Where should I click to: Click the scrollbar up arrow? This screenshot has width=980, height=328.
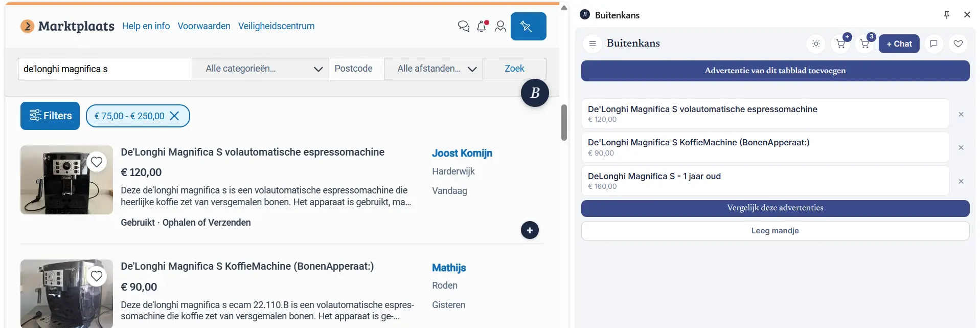pyautogui.click(x=564, y=8)
